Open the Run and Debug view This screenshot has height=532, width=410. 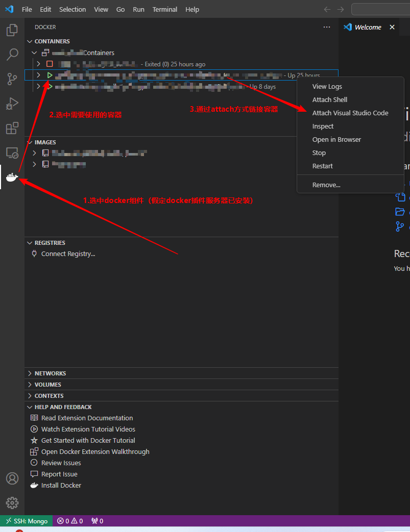[x=12, y=104]
